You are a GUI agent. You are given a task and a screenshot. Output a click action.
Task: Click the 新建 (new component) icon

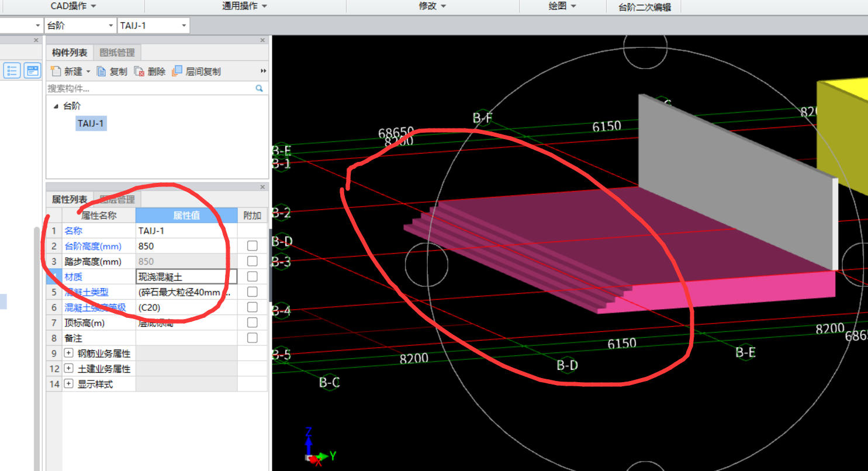pos(56,71)
